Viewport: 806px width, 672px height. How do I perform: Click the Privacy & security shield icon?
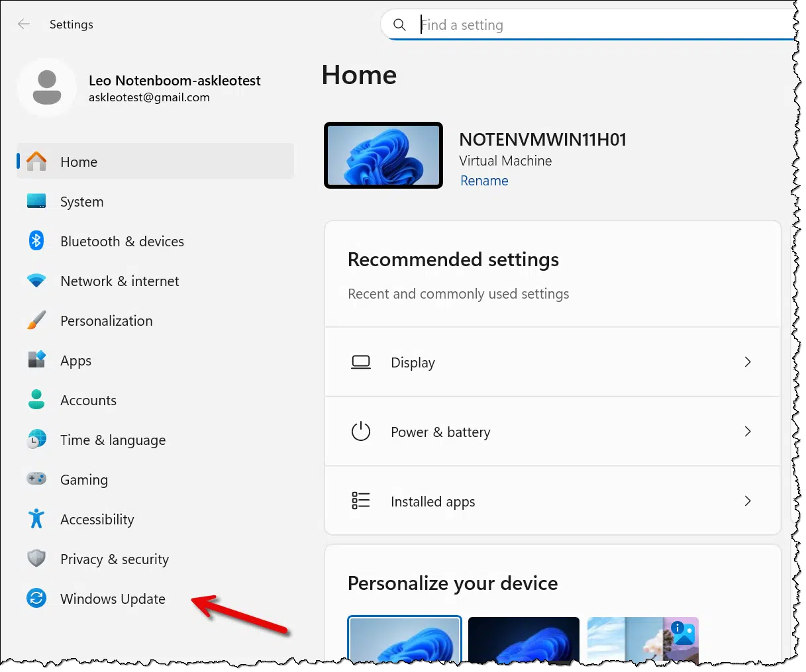(x=36, y=559)
